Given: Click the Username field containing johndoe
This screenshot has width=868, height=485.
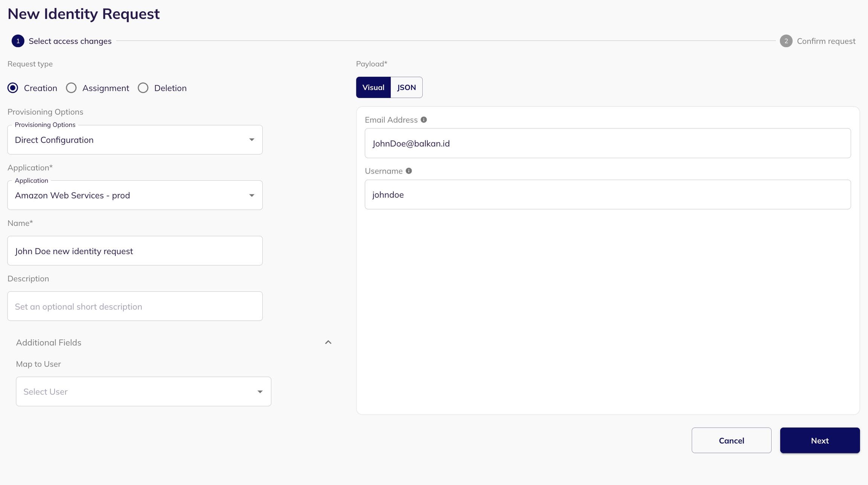Looking at the screenshot, I should click(607, 194).
